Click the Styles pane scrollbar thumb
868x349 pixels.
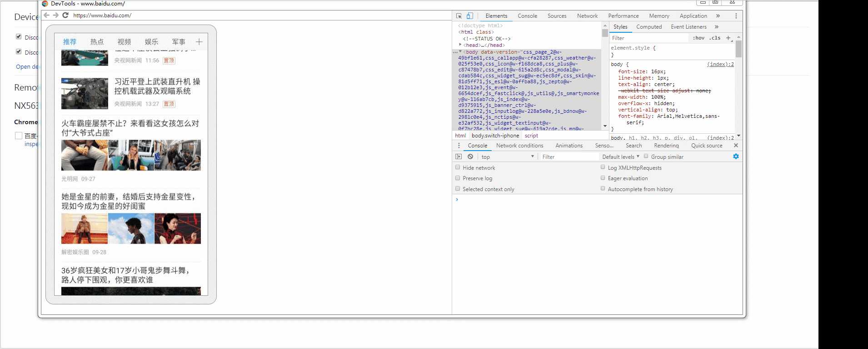pos(738,49)
